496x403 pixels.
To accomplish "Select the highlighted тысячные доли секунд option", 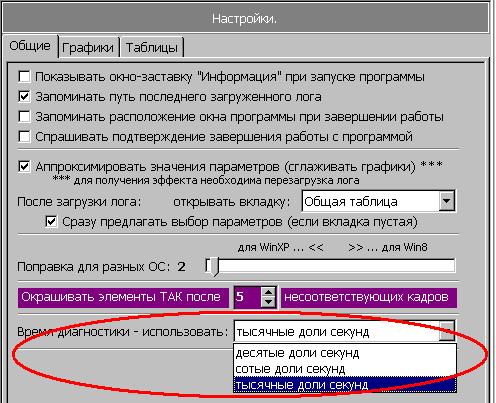I will (345, 385).
